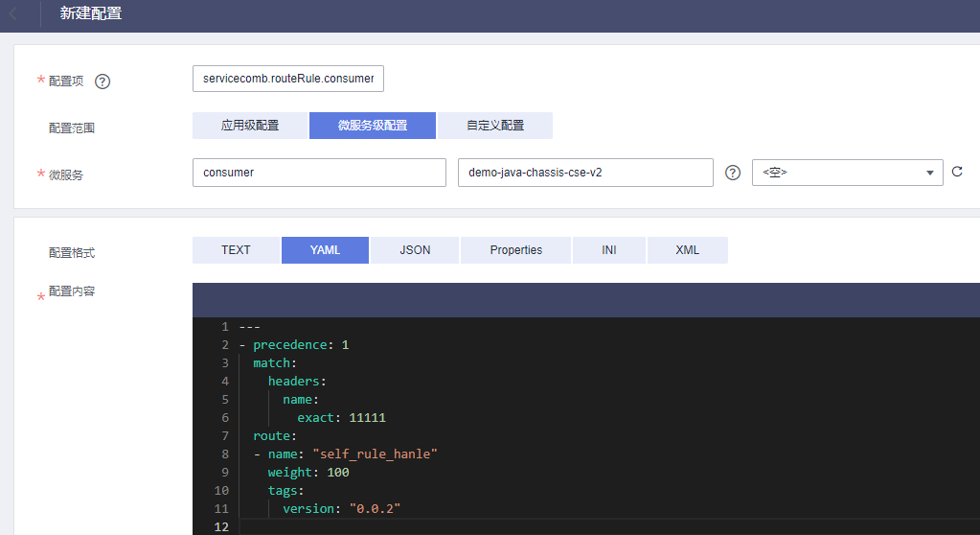Choose 微服务级配置 scope option
The width and height of the screenshot is (980, 535).
(372, 126)
